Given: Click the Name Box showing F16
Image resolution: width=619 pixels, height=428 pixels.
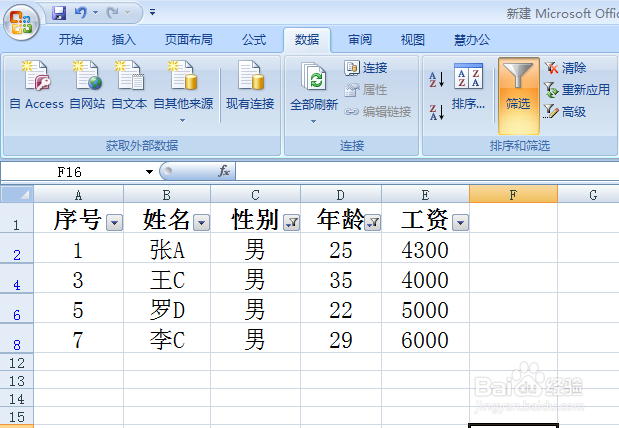Looking at the screenshot, I should [70, 172].
